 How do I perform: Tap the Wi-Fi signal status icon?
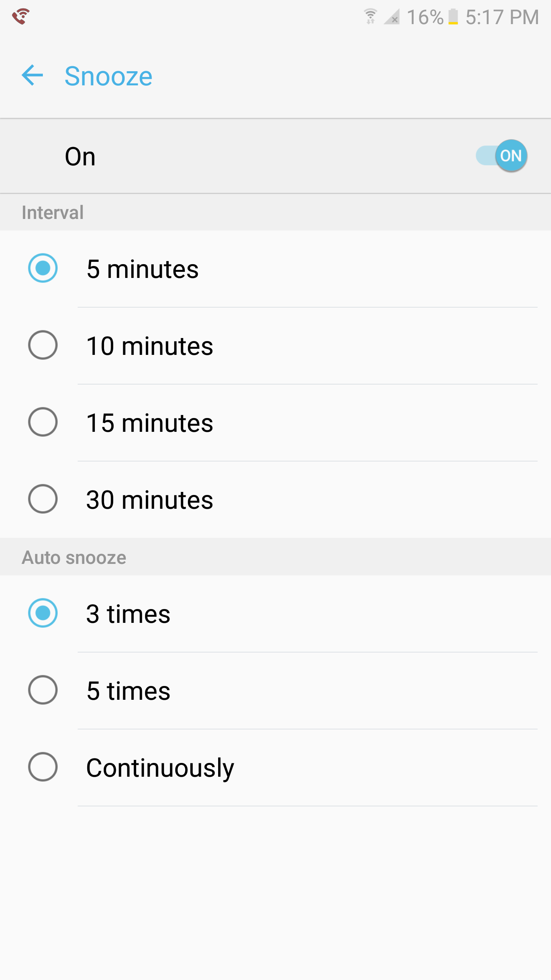coord(370,17)
